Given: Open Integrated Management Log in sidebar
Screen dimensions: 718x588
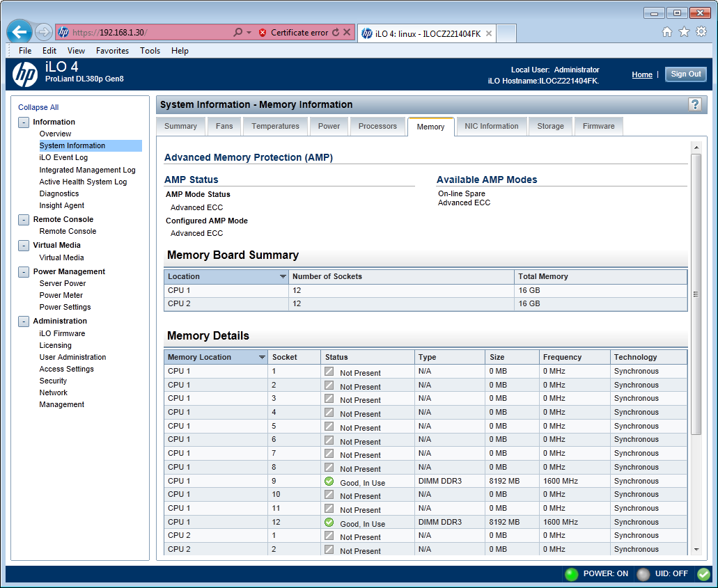Looking at the screenshot, I should [88, 170].
